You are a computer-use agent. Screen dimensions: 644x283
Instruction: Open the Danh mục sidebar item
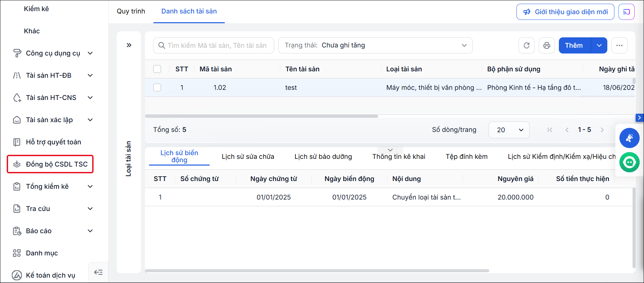point(42,253)
